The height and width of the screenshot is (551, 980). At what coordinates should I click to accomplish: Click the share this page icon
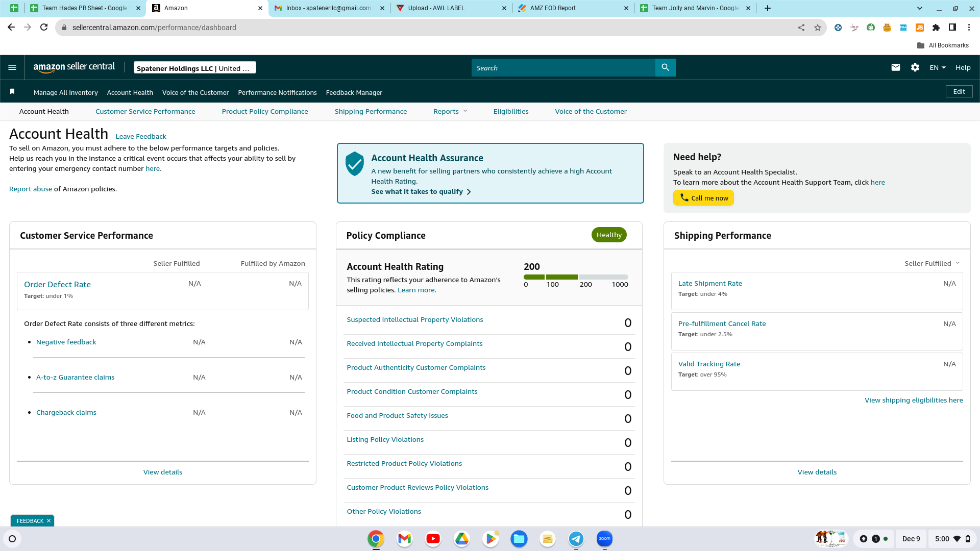(801, 28)
